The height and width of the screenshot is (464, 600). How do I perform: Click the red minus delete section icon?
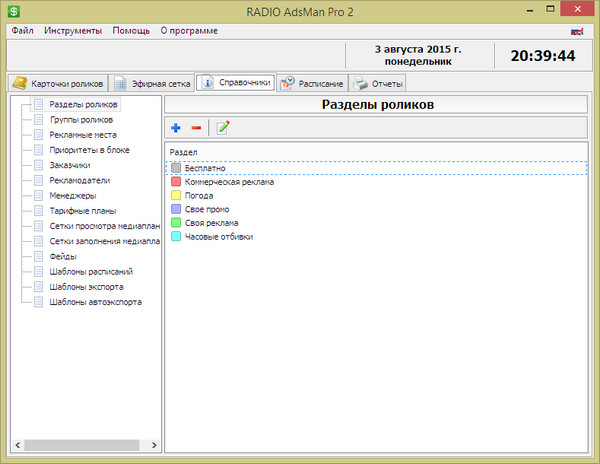click(x=196, y=127)
